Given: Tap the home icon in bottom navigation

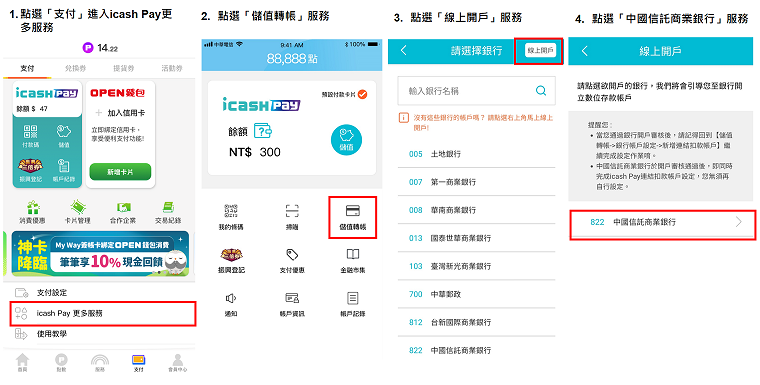Looking at the screenshot, I should coord(22,360).
